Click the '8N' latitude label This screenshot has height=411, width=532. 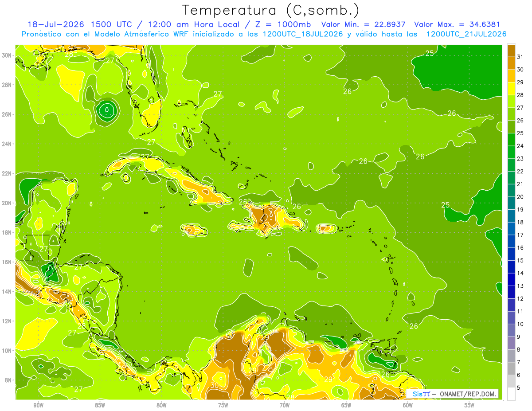9,380
